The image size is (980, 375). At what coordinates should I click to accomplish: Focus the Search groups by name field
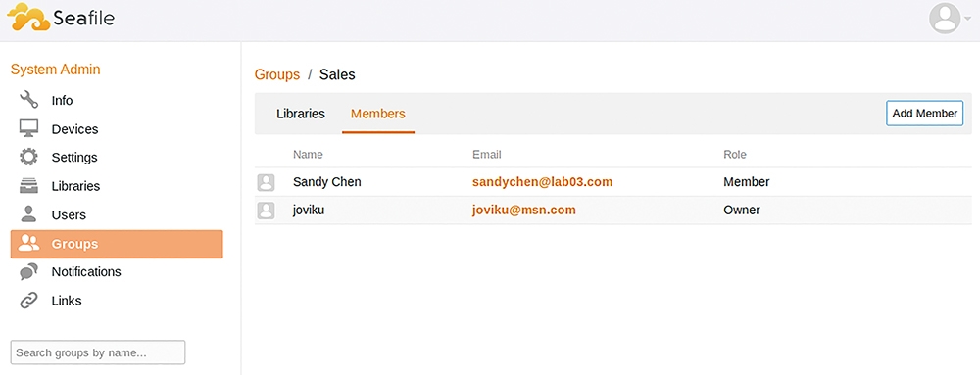(98, 352)
